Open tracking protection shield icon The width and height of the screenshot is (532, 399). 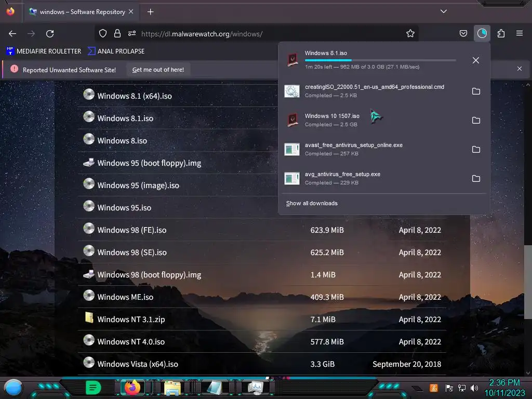[103, 34]
